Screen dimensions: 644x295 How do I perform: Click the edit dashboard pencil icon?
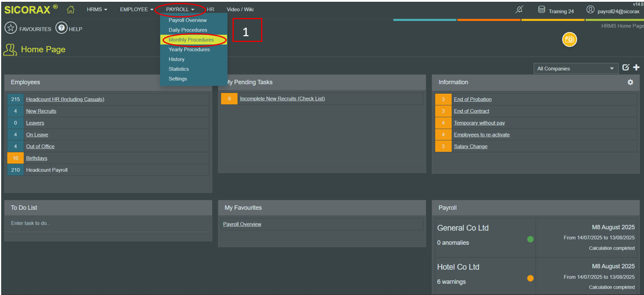tap(625, 67)
